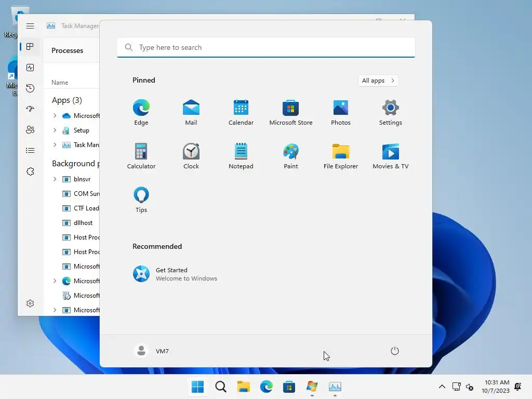This screenshot has width=532, height=399.
Task: Open App history page in Task Manager
Action: click(x=30, y=88)
